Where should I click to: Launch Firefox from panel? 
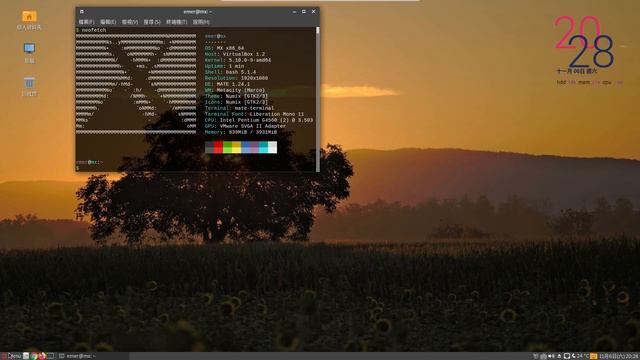(42, 356)
